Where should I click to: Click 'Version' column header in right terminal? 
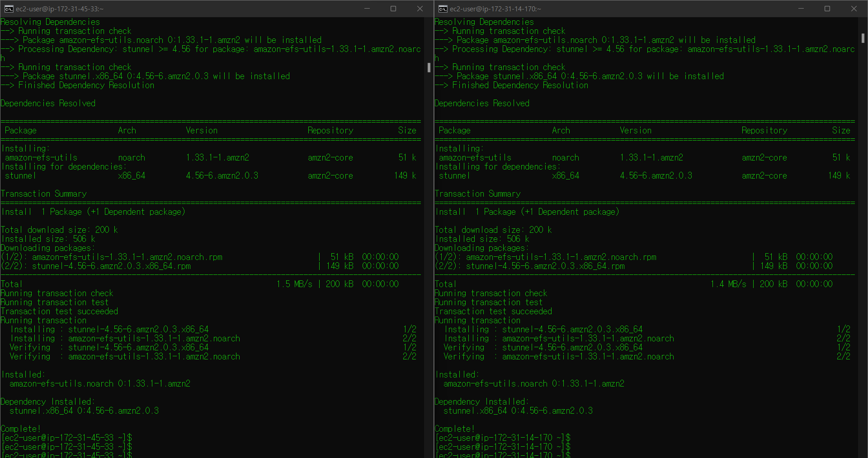[636, 131]
